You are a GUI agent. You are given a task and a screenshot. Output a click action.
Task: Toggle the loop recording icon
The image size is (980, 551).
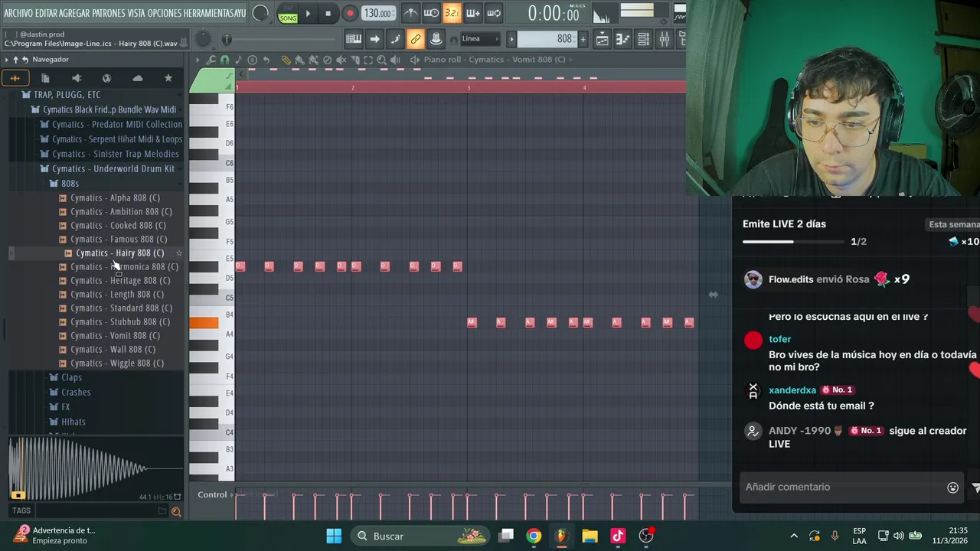(x=494, y=13)
